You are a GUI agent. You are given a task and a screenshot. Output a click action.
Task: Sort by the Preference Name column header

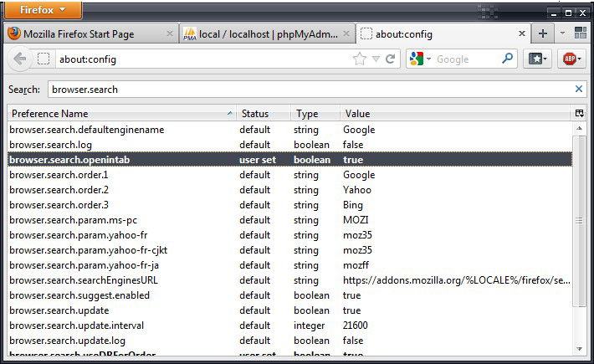pos(121,114)
